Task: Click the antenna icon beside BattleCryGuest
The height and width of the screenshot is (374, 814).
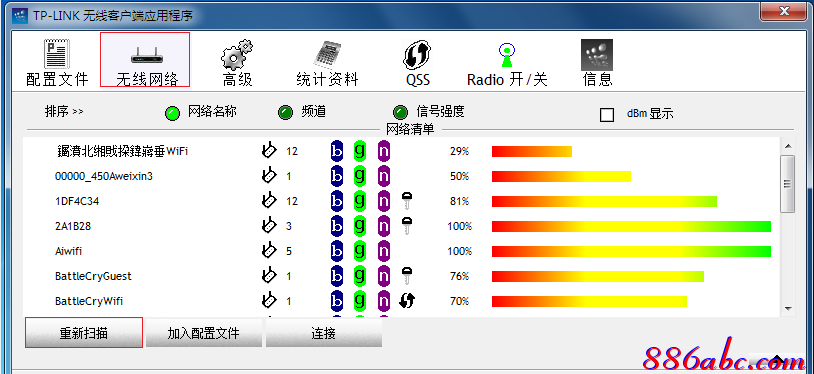Action: [268, 274]
